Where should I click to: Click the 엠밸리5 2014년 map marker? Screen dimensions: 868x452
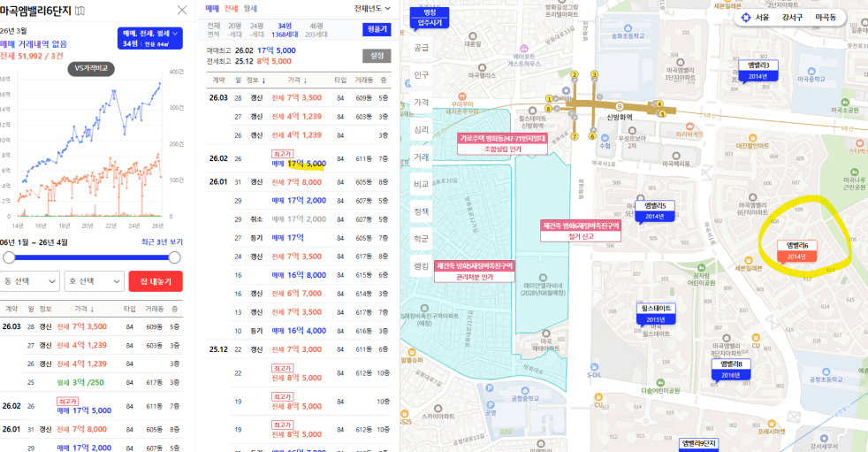[x=654, y=211]
